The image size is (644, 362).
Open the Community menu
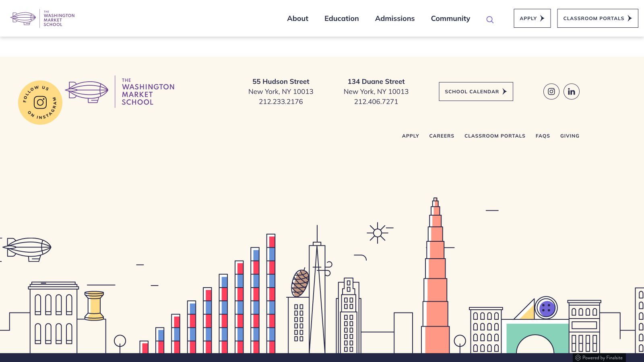tap(450, 19)
